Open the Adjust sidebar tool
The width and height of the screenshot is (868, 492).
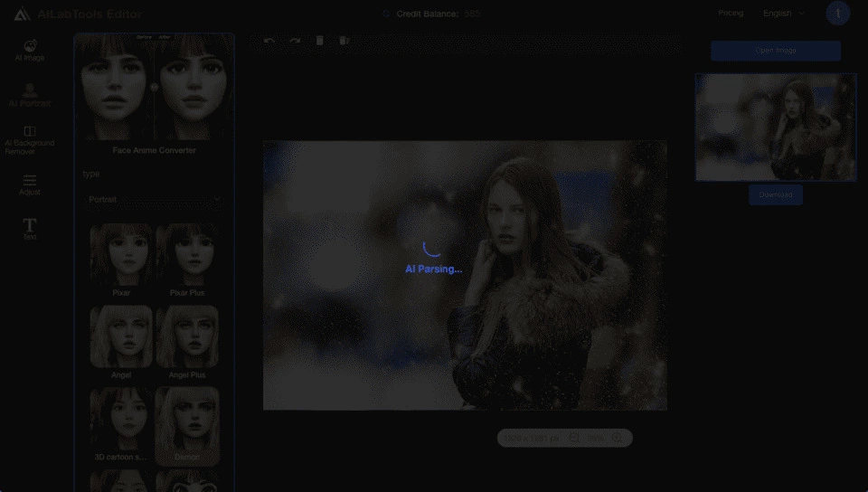(x=30, y=184)
